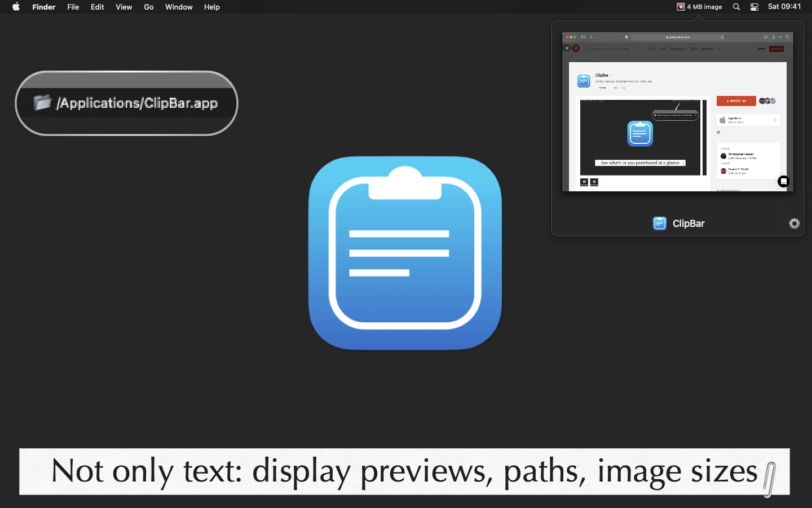Click the Safari share icon in the preview toolbar
The image size is (812, 508).
[x=773, y=37]
